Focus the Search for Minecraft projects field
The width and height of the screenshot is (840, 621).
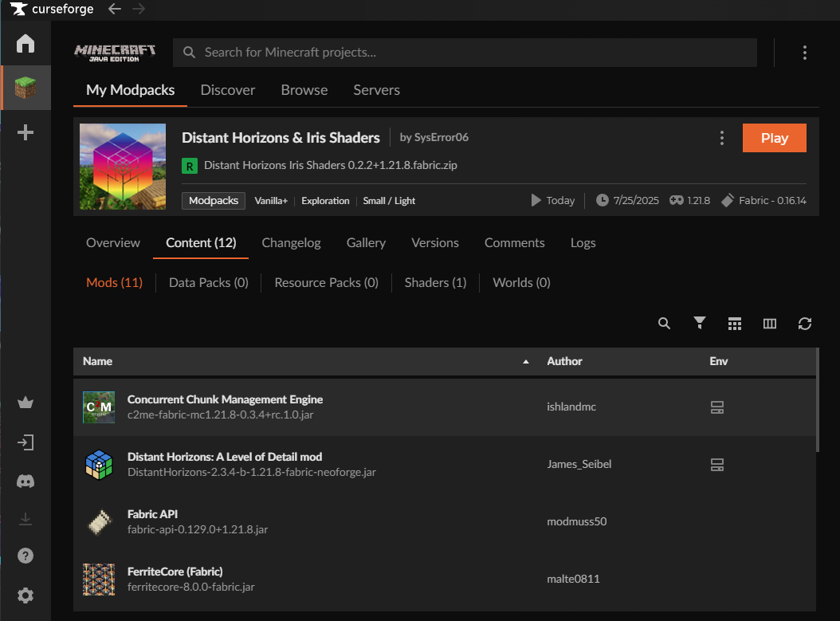[465, 53]
